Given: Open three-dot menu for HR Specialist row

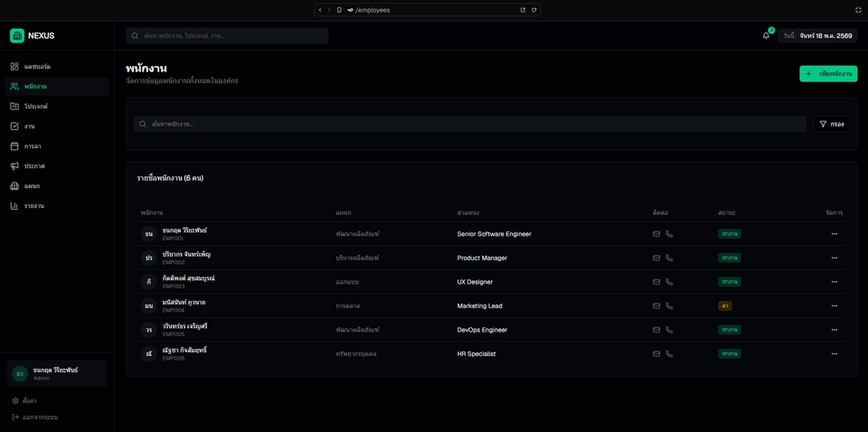Looking at the screenshot, I should point(835,353).
